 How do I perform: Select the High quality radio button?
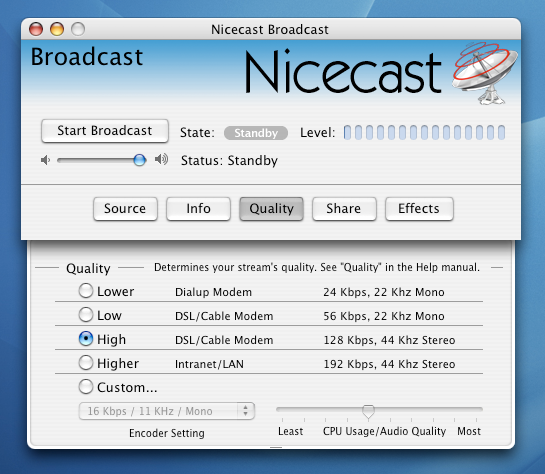(86, 339)
